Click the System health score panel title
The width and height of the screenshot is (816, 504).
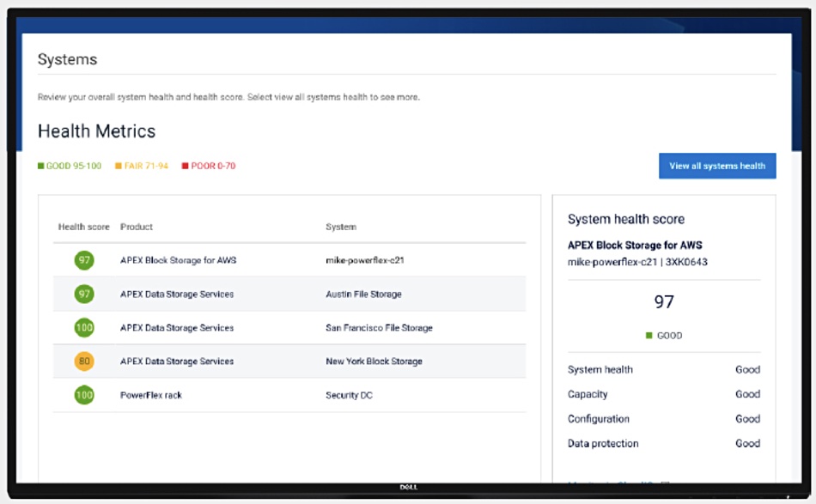coord(626,219)
